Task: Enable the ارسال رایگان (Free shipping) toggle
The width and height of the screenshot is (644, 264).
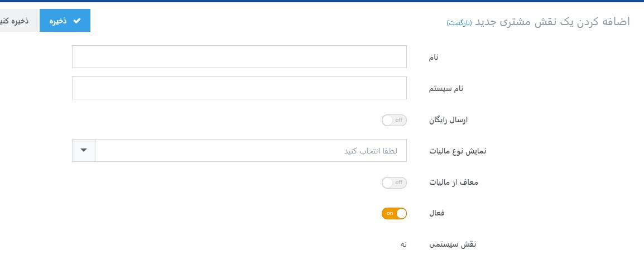Action: tap(394, 120)
